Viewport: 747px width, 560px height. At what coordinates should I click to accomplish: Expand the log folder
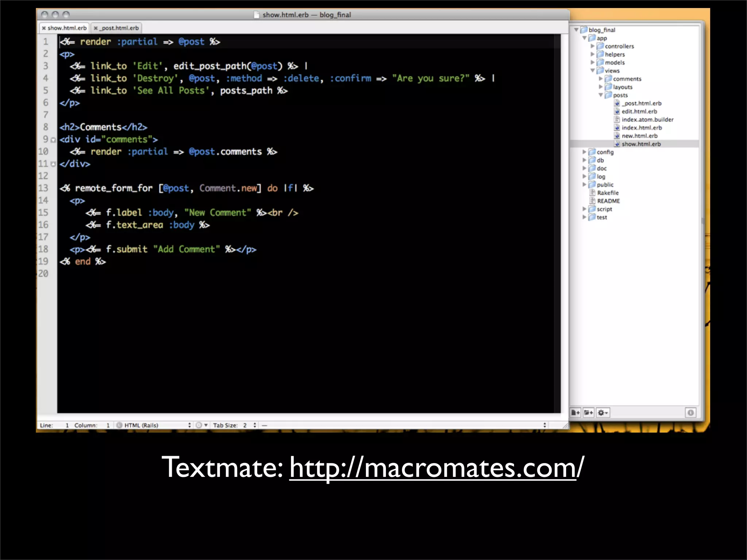[584, 176]
